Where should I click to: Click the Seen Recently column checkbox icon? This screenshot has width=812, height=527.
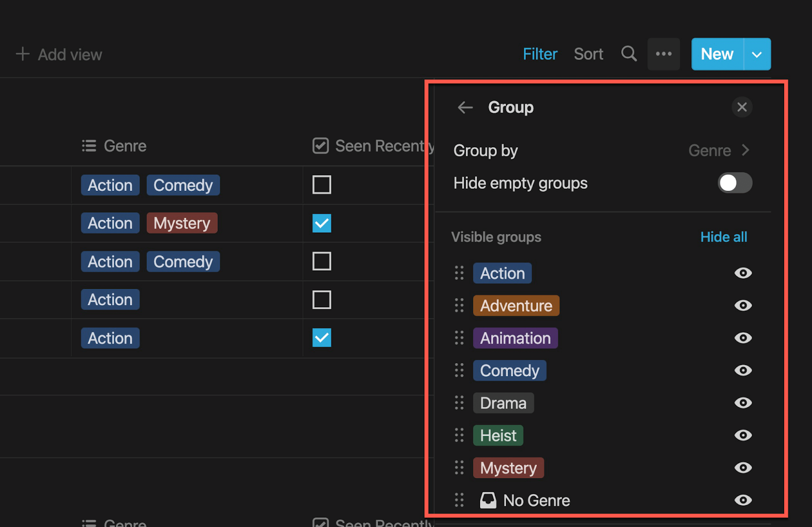321,146
